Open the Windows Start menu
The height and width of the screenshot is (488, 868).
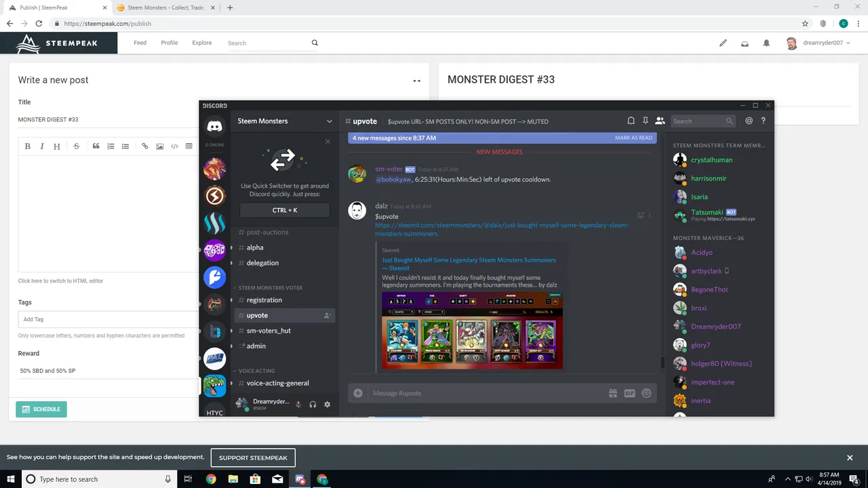[x=11, y=479]
